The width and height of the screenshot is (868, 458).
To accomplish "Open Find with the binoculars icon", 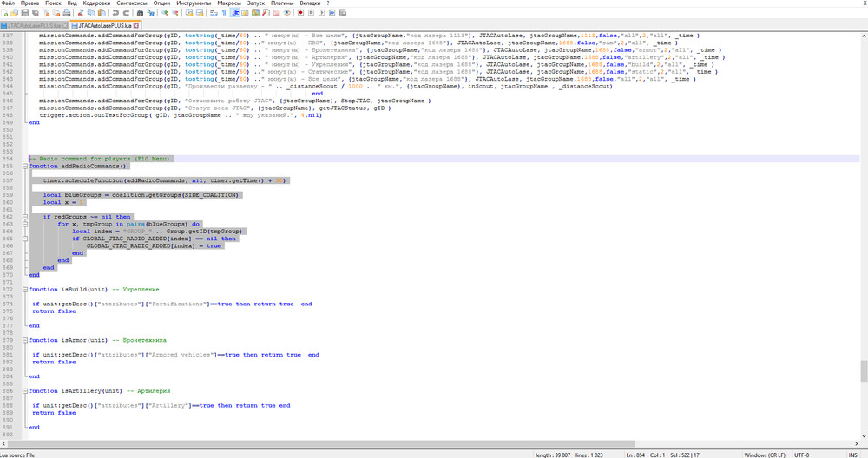I will (x=140, y=12).
